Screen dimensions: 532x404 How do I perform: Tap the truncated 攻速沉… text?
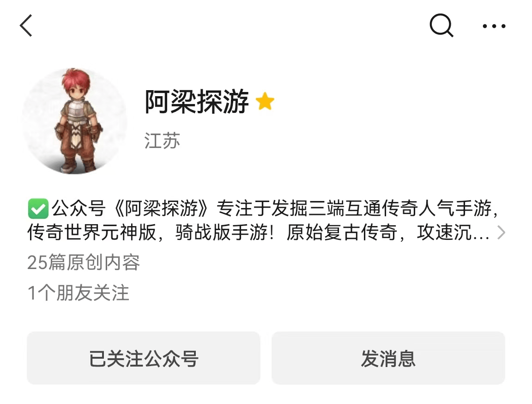pyautogui.click(x=453, y=233)
